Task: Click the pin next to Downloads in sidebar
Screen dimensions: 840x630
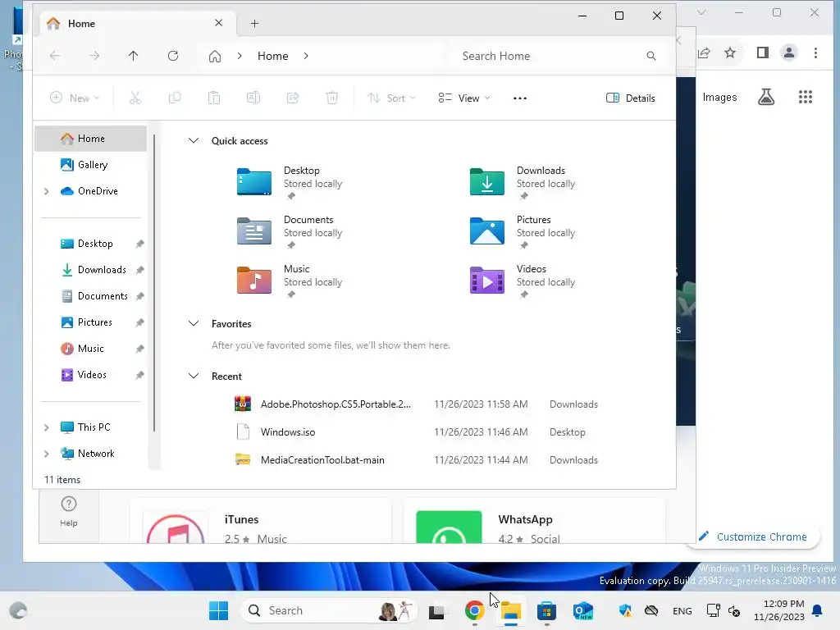Action: [x=139, y=270]
